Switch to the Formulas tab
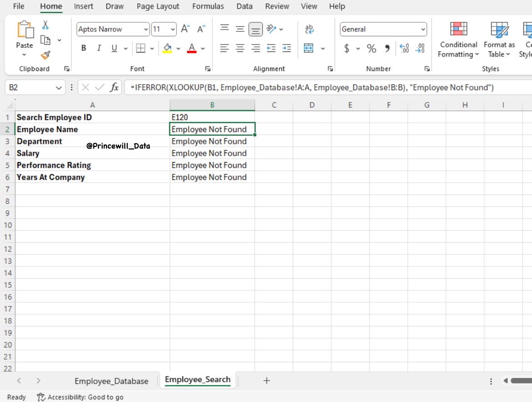This screenshot has width=532, height=402. 208,6
